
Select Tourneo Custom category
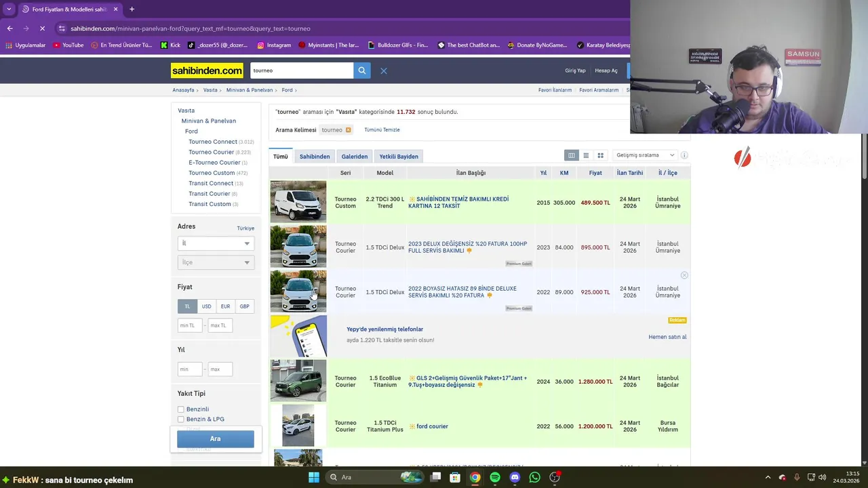(x=212, y=173)
